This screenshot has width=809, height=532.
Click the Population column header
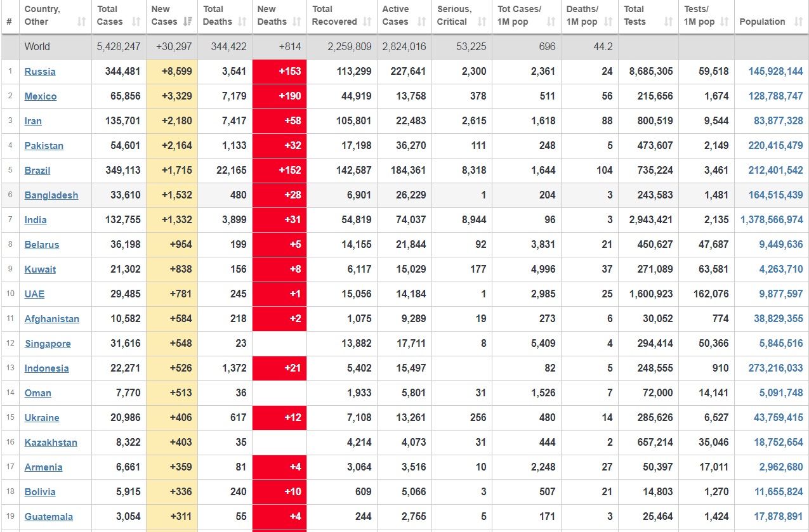(x=762, y=22)
